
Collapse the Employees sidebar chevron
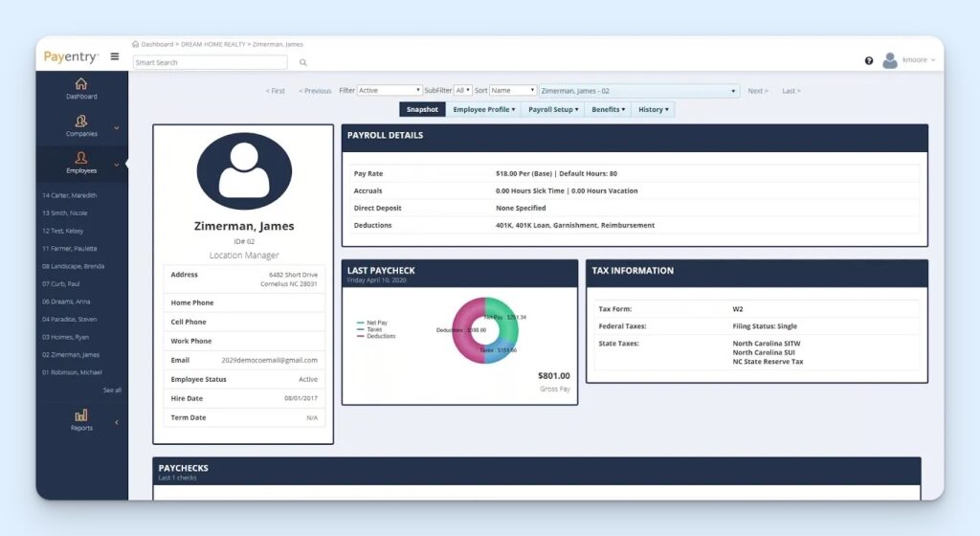[116, 165]
